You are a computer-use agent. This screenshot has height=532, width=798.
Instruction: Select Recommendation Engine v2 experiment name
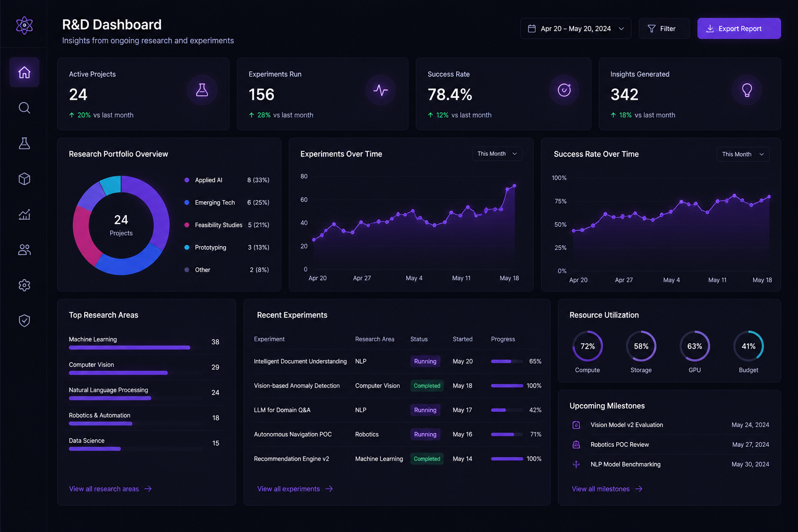(291, 459)
